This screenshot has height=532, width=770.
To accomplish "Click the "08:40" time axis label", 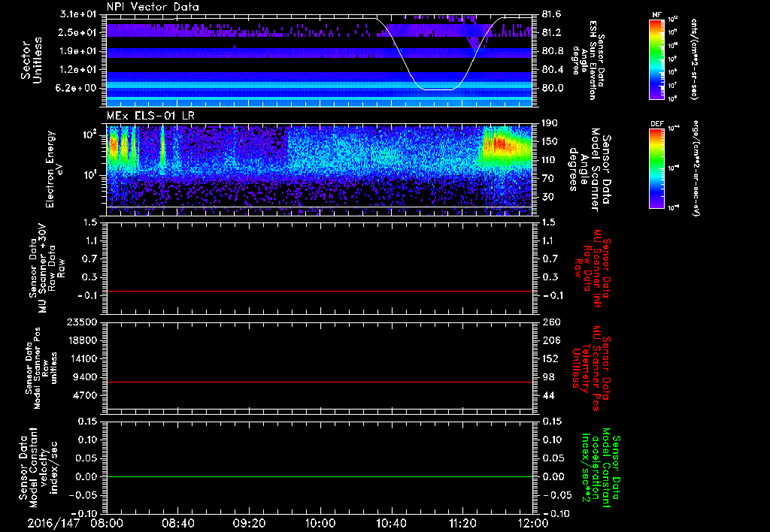I will pos(177,523).
